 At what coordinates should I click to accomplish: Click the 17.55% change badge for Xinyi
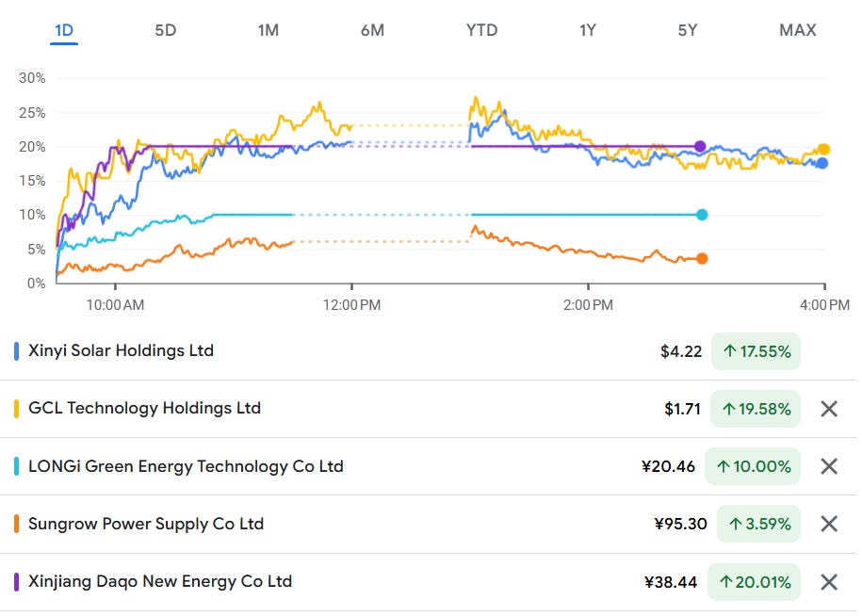(x=756, y=351)
